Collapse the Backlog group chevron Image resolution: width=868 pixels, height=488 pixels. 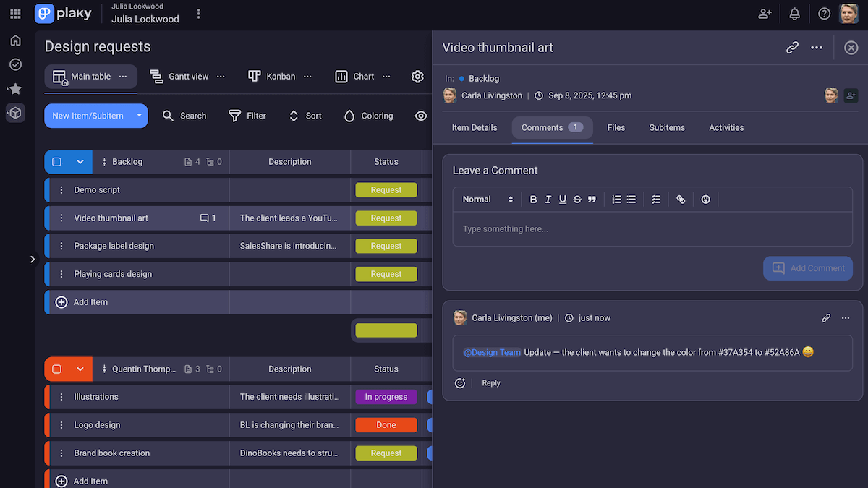[80, 162]
